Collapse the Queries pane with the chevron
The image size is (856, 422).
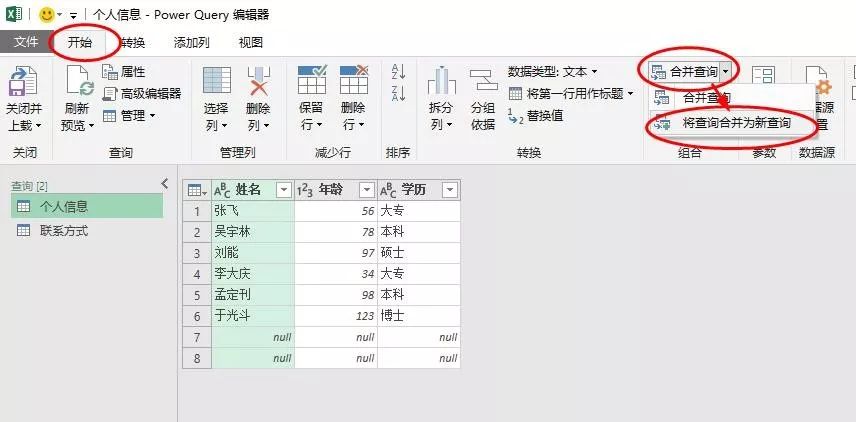click(x=165, y=184)
